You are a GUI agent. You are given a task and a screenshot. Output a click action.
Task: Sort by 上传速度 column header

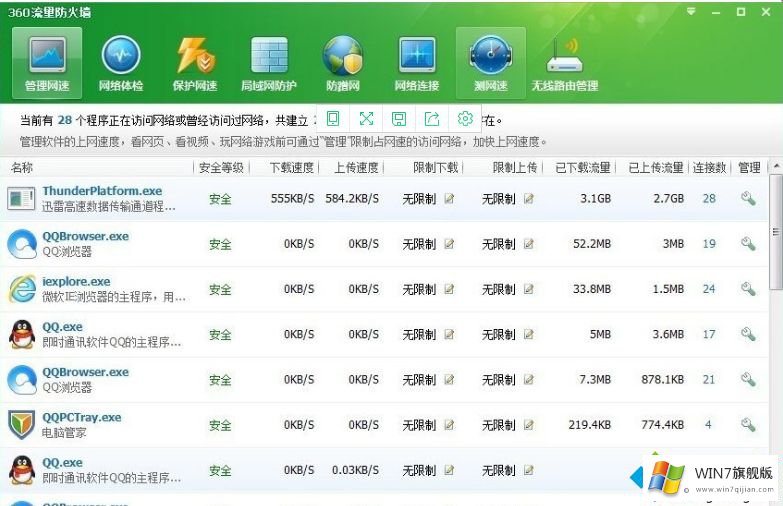click(356, 168)
